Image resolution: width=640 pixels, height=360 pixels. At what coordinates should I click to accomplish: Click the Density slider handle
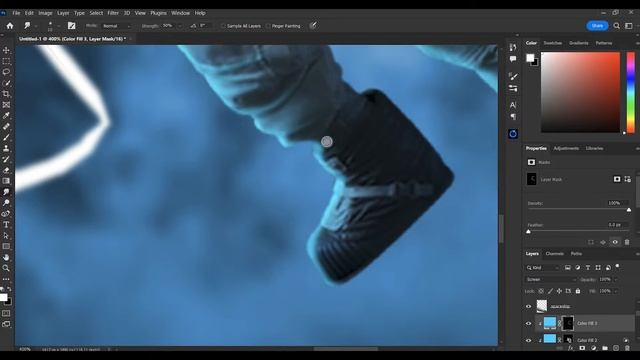(x=629, y=210)
